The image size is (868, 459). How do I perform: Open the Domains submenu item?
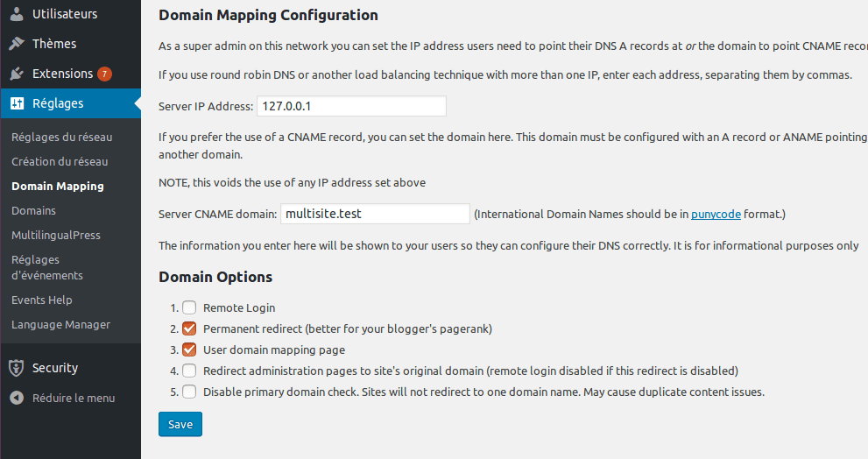pyautogui.click(x=33, y=210)
